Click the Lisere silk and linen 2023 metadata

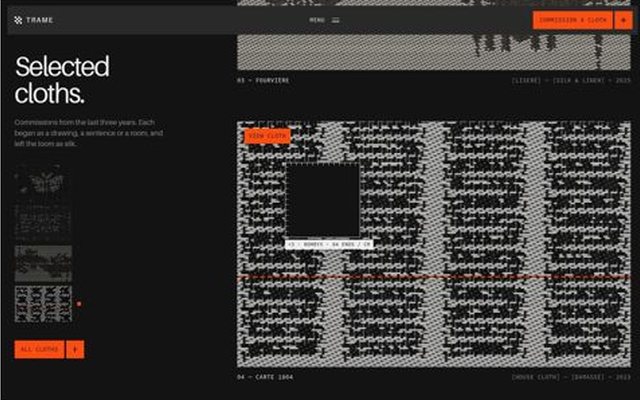pos(571,80)
